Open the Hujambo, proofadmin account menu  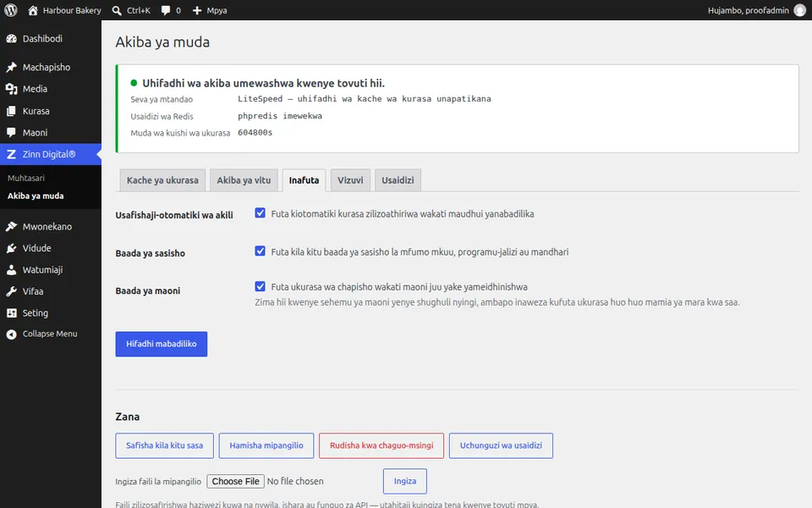point(749,10)
